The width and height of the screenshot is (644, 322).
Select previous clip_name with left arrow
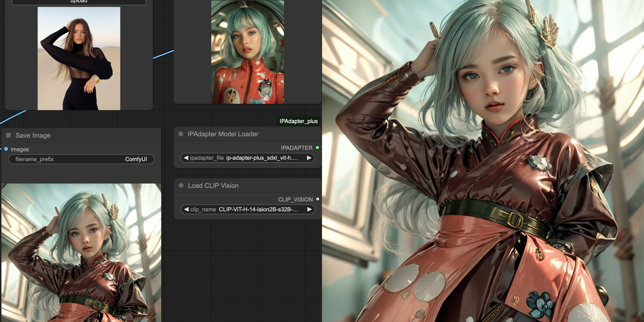[186, 209]
